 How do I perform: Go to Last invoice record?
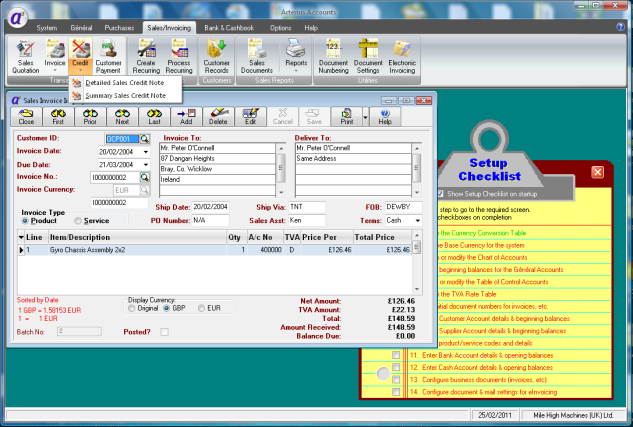click(154, 117)
